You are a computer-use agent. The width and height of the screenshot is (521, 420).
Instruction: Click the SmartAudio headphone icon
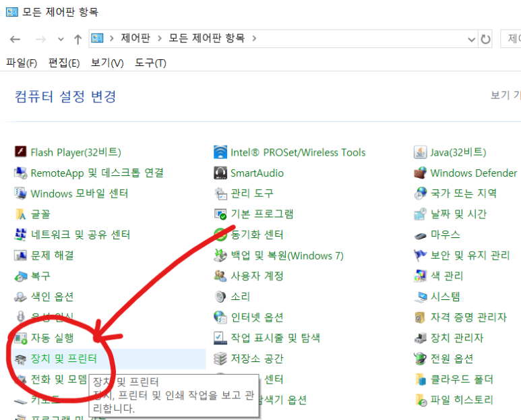[220, 173]
